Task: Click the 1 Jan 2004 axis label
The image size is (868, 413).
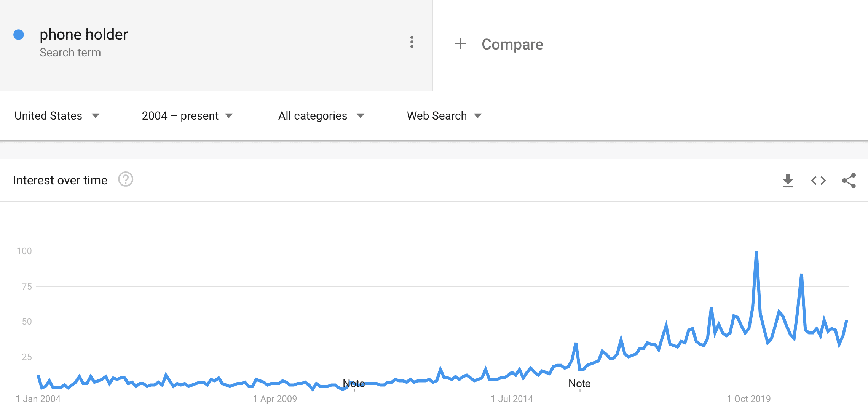Action: pyautogui.click(x=38, y=399)
